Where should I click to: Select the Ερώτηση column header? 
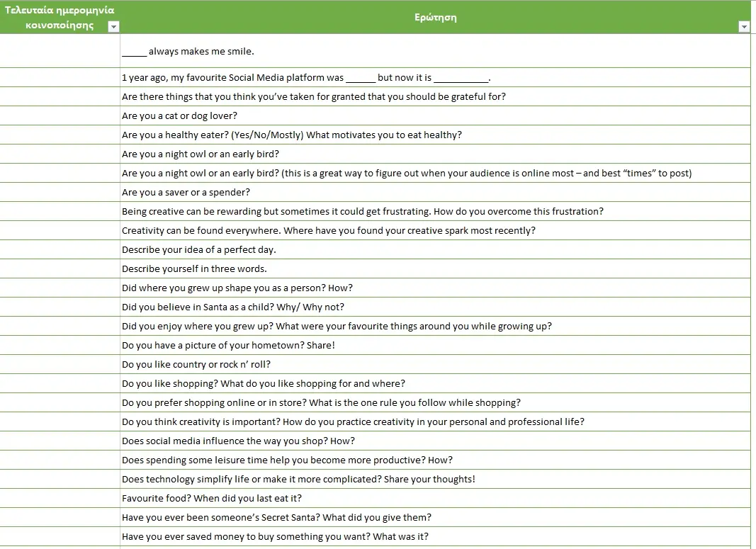coord(435,17)
